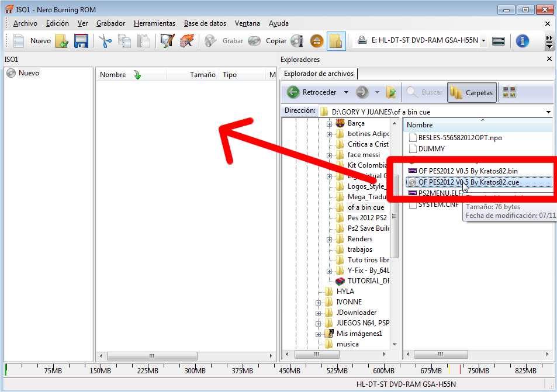Open the Ventana menu
This screenshot has height=392, width=557.
[247, 23]
